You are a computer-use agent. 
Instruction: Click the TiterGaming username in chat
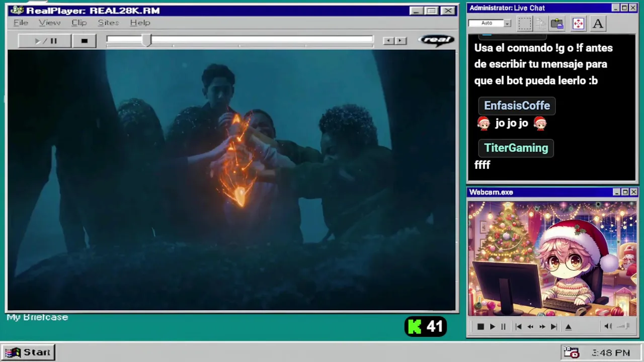tap(516, 148)
